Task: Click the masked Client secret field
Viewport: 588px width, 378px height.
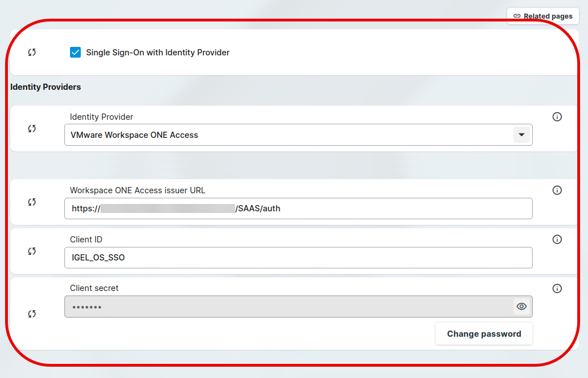Action: [288, 307]
